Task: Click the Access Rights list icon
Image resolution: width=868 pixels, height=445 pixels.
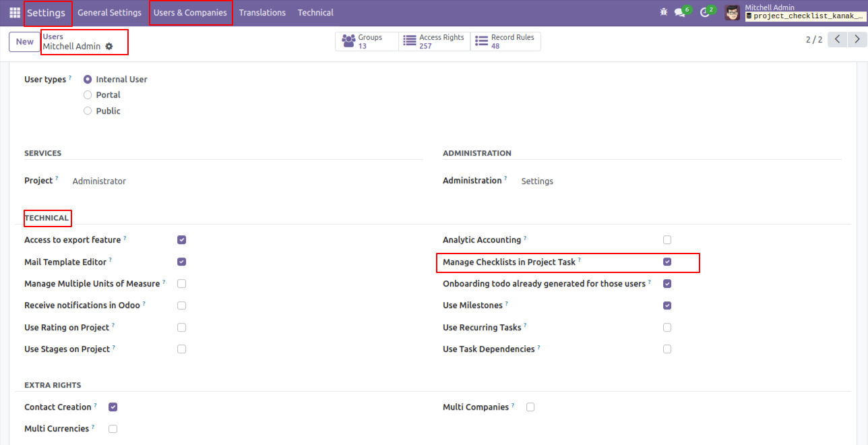Action: (x=410, y=41)
